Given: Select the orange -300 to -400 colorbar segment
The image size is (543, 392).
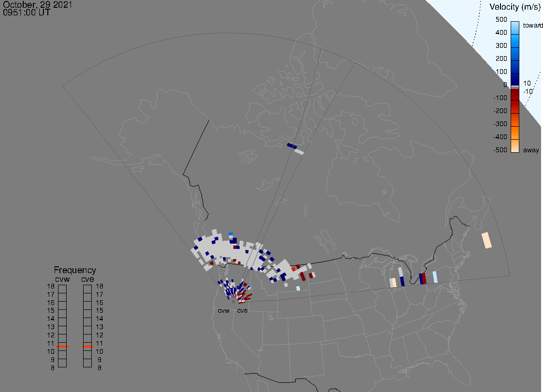Looking at the screenshot, I should 515,133.
